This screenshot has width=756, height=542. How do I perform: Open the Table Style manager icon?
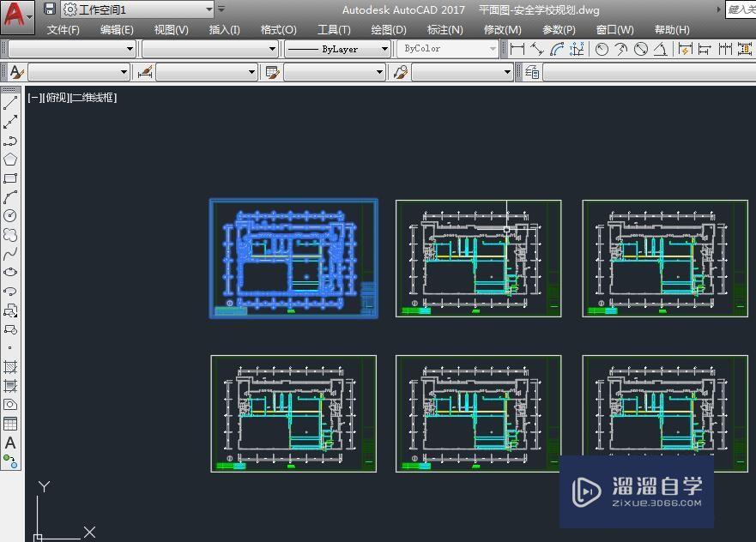click(272, 72)
